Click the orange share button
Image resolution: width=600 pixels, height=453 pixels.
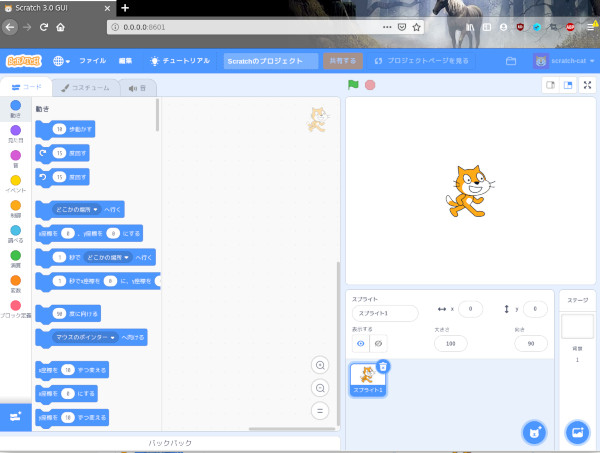click(x=343, y=61)
